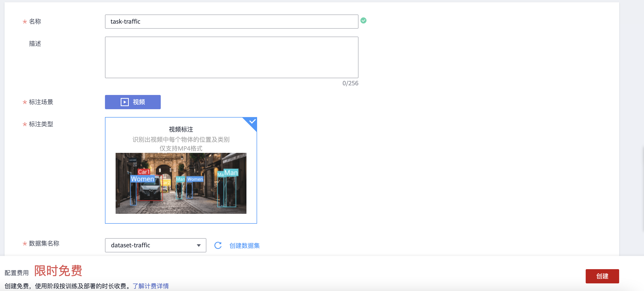Screen dimensions: 644x291
Task: Open the 创建数据集 link
Action: (x=244, y=246)
